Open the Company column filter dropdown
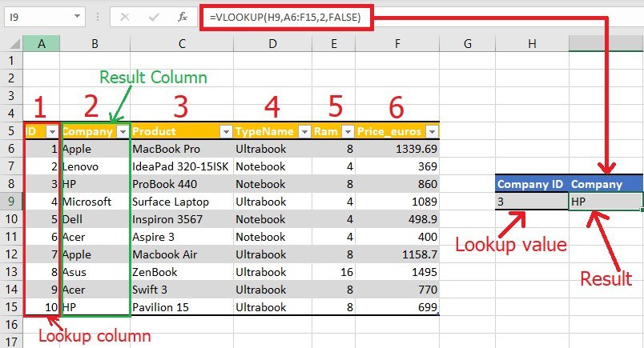Viewport: 644px width, 348px height. click(123, 132)
